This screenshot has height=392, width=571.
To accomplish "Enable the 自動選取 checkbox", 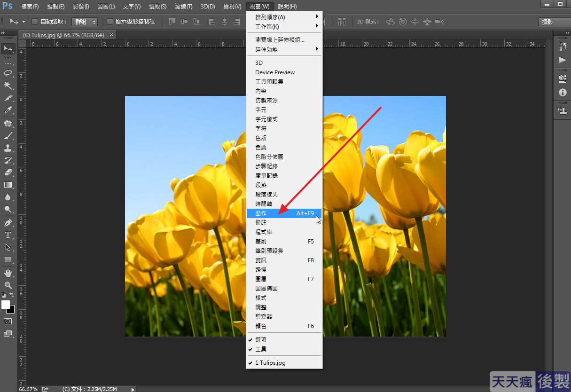I will (x=35, y=22).
